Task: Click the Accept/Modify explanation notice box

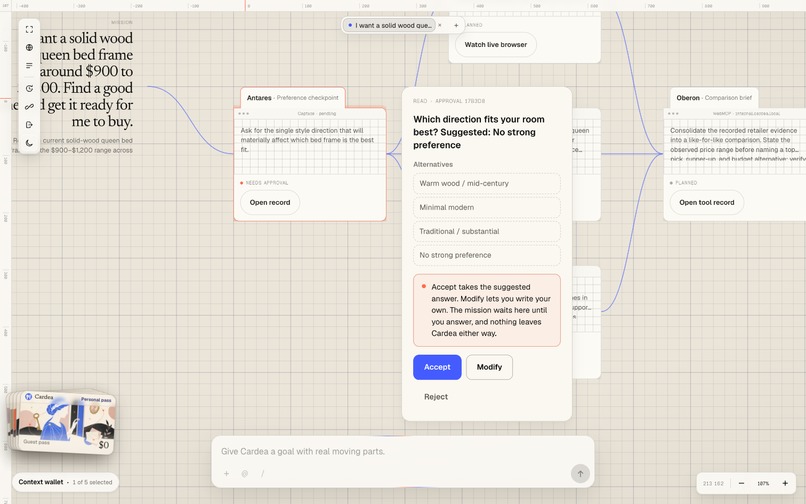Action: (x=486, y=310)
